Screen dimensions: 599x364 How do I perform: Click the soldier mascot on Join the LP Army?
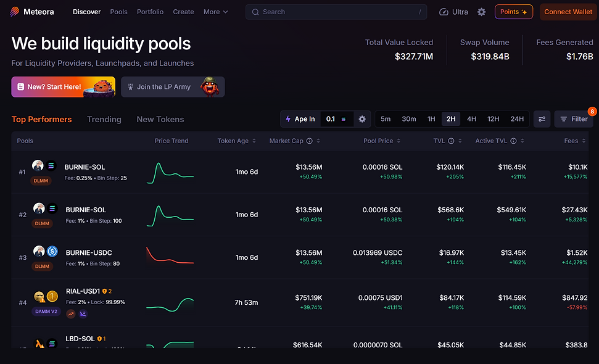click(210, 87)
